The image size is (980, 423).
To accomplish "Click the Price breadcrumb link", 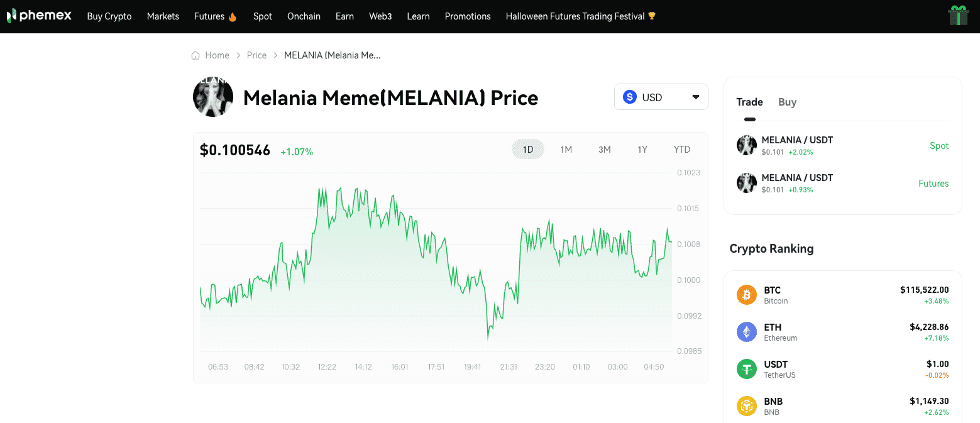I will (x=256, y=55).
